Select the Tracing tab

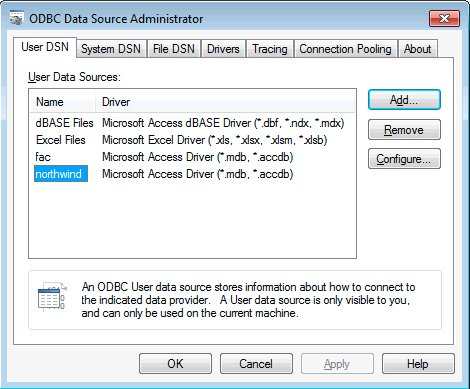click(x=270, y=49)
